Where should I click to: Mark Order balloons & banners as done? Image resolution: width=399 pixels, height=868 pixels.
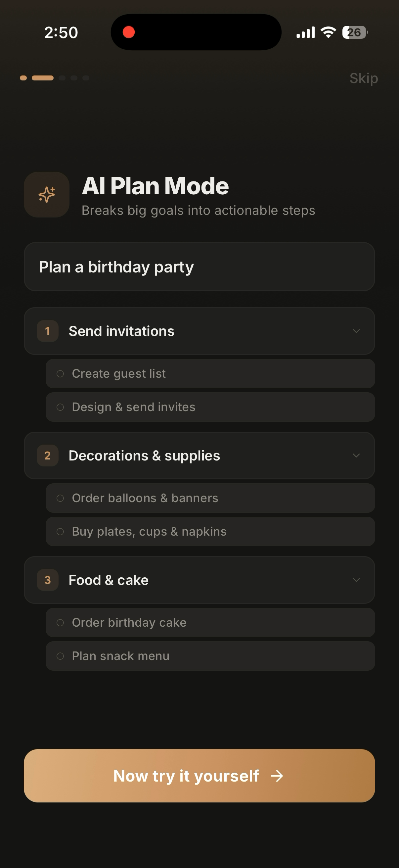[60, 498]
